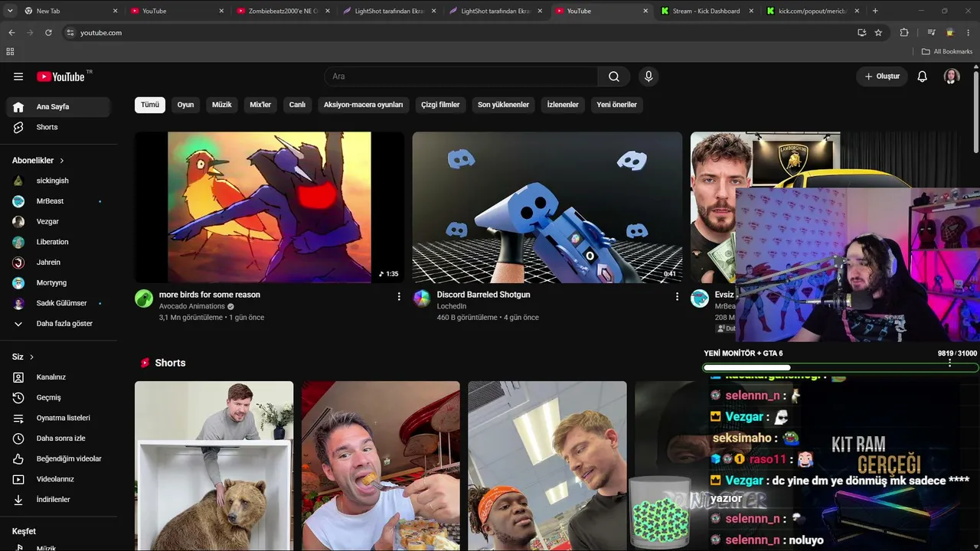Expand the Abonelikler section chevron
Viewport: 980px width, 551px height.
click(62, 161)
